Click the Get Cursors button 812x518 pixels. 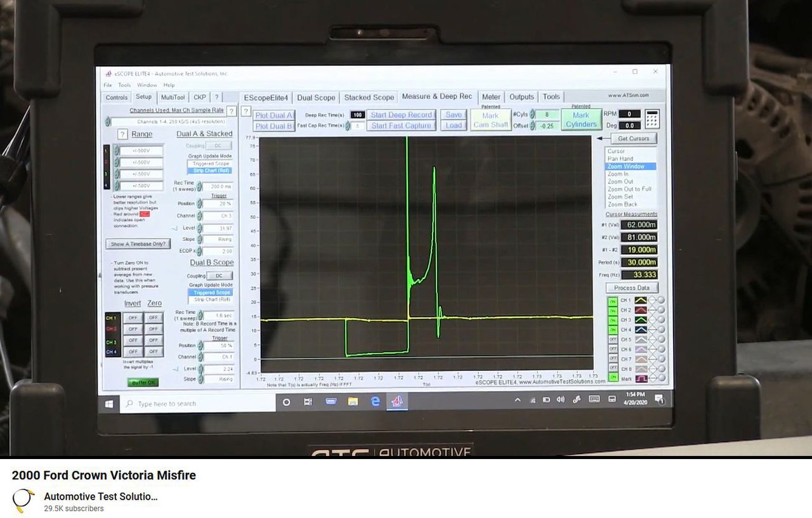click(633, 138)
